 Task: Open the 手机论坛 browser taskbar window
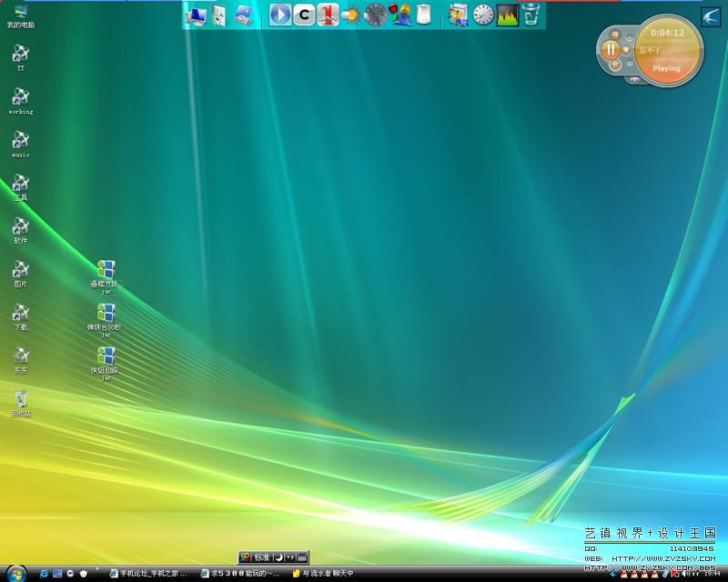pos(148,574)
